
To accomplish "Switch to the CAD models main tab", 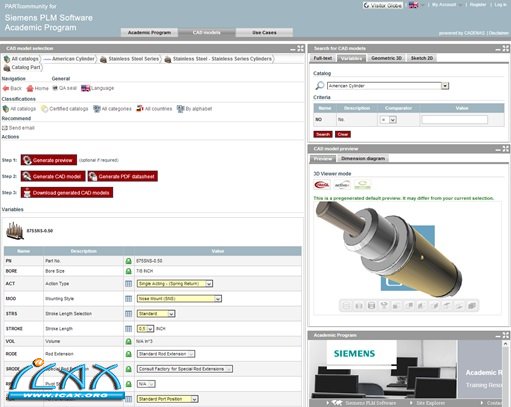I will (207, 33).
